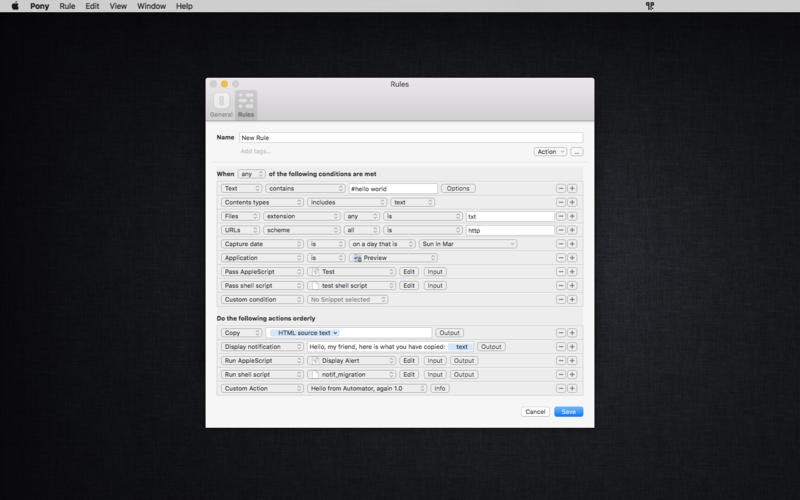Open the Sun in Mar dropdown
800x500 pixels.
pyautogui.click(x=467, y=243)
